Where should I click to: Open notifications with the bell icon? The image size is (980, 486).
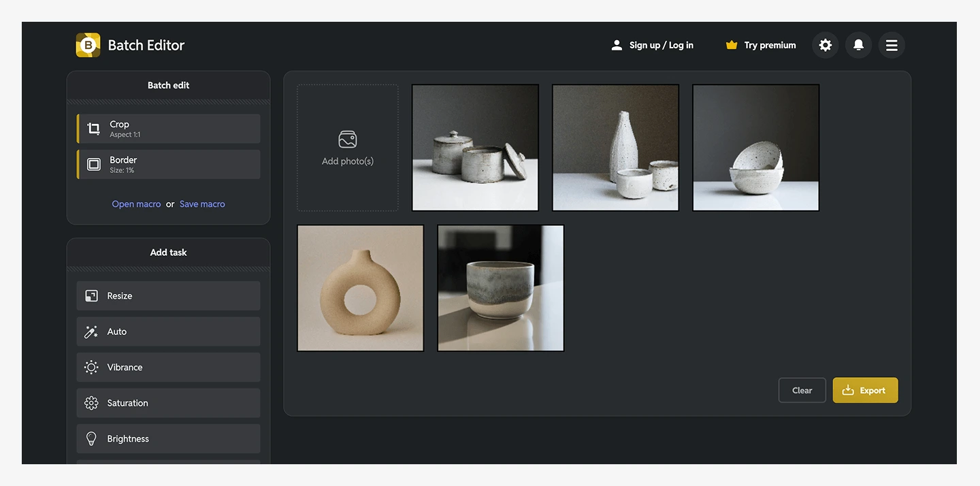click(858, 46)
